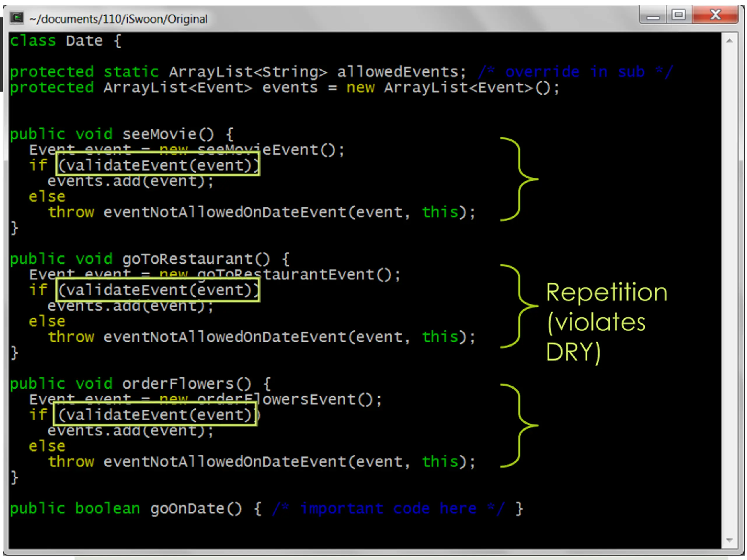Click the scrollbar up arrow
This screenshot has width=747, height=560.
pyautogui.click(x=729, y=41)
